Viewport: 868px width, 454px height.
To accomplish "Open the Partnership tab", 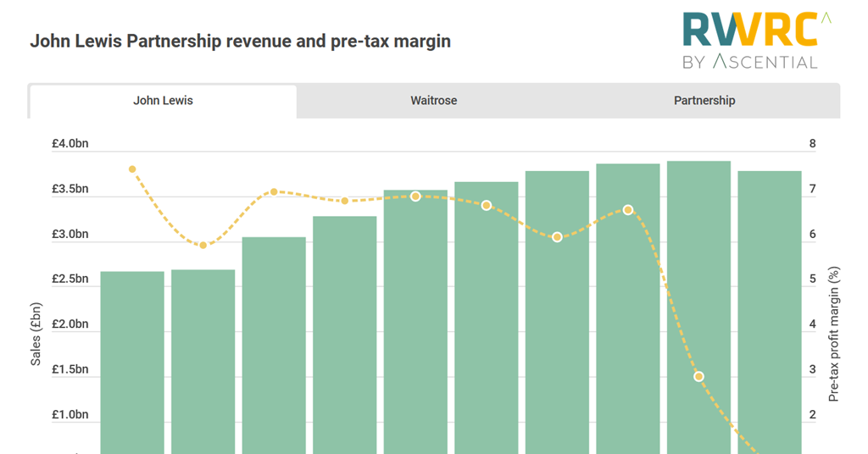I will click(704, 101).
